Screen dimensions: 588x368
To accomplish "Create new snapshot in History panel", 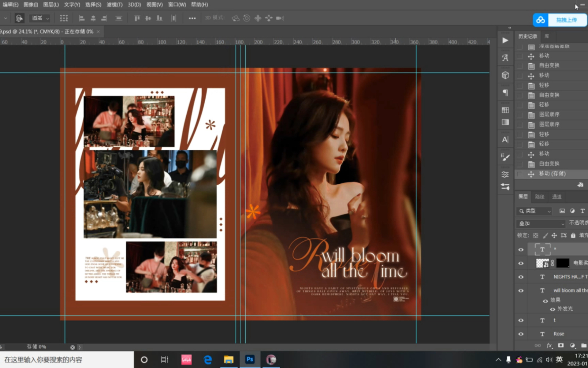I will click(x=580, y=185).
